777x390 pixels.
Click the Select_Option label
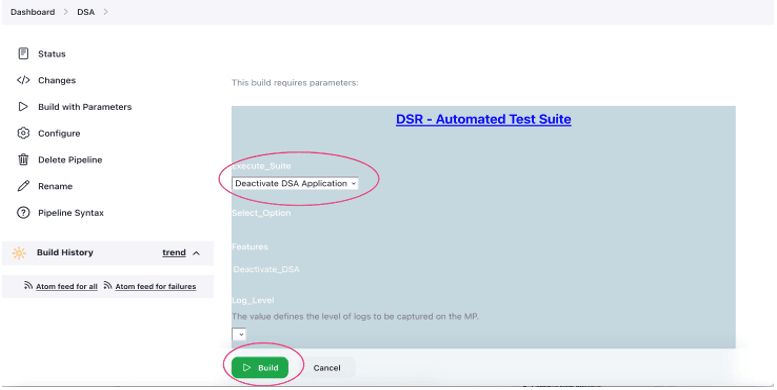click(x=261, y=213)
